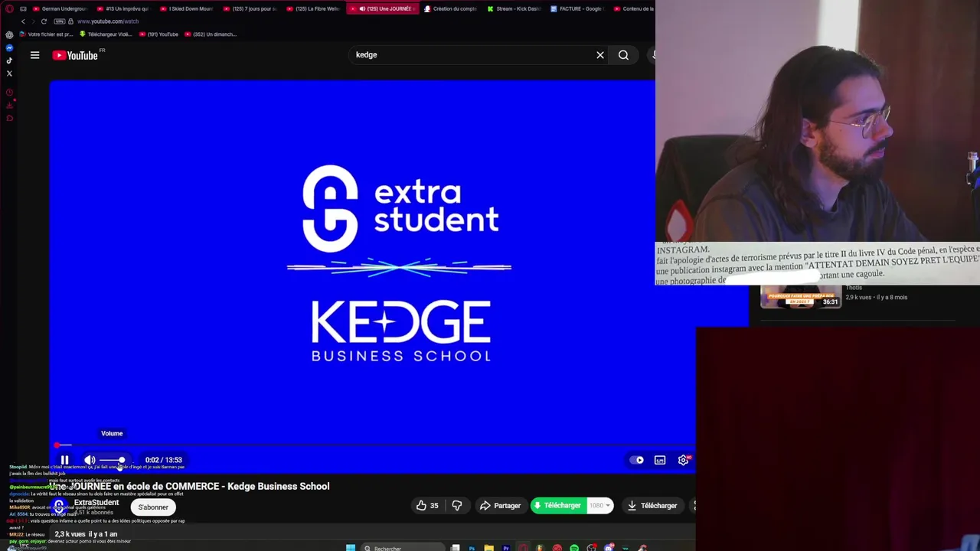Open Premiere Pro from the taskbar

click(506, 548)
